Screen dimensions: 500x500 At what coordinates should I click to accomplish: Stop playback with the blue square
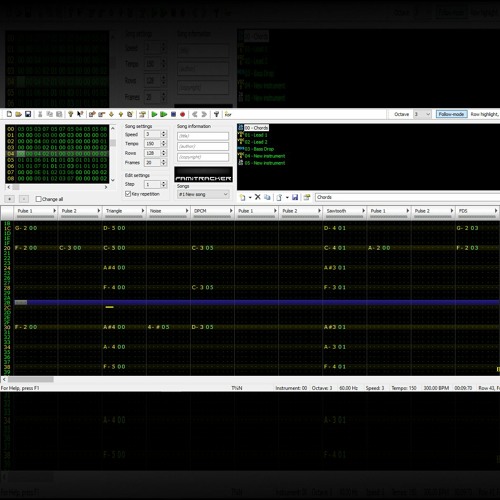pyautogui.click(x=173, y=114)
